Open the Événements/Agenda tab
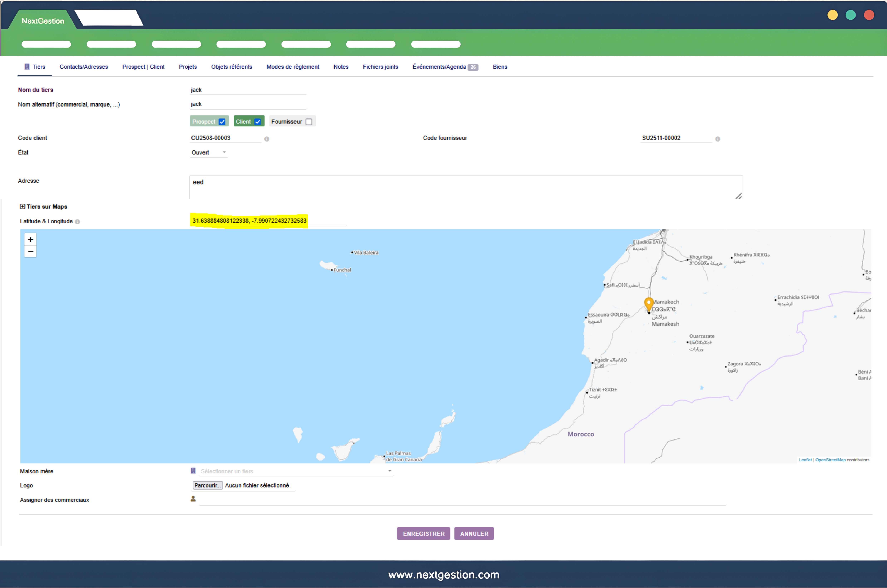887x588 pixels. coord(439,67)
